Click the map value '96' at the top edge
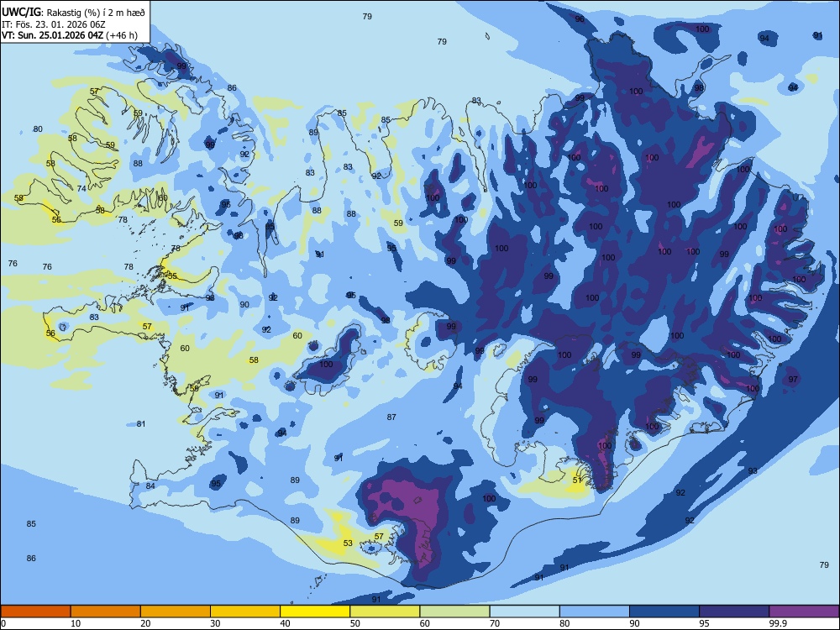Viewport: 840px width, 630px height. point(580,18)
